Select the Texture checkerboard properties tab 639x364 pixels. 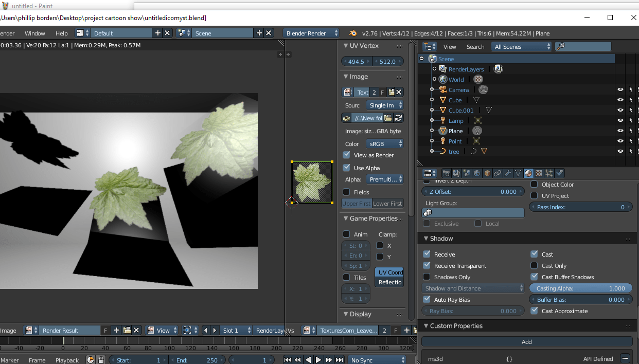(x=538, y=173)
